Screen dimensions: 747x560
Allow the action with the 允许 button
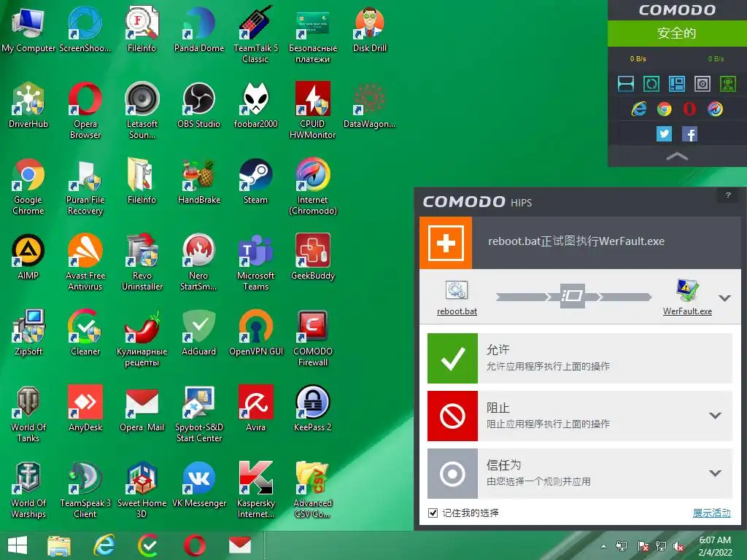point(580,358)
